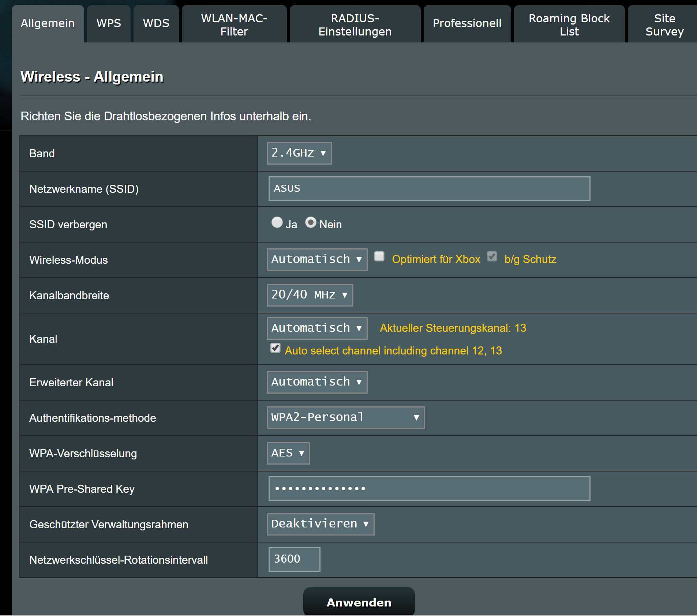Image resolution: width=697 pixels, height=616 pixels.
Task: Click the Optimiert für Xbox label
Action: point(436,259)
